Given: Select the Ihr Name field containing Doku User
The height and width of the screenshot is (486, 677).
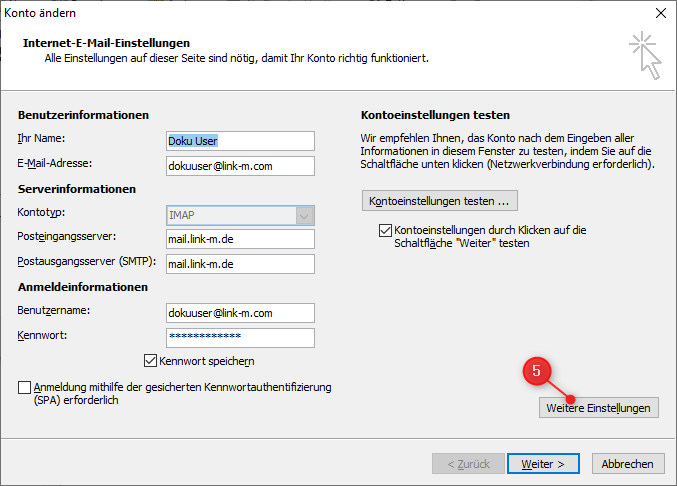Looking at the screenshot, I should tap(240, 140).
